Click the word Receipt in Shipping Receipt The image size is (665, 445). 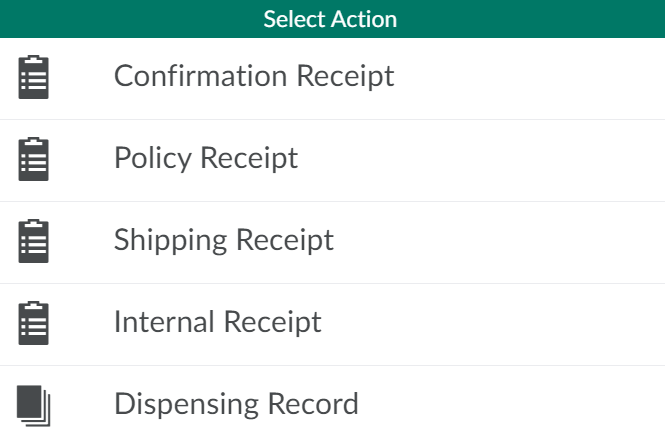click(285, 241)
